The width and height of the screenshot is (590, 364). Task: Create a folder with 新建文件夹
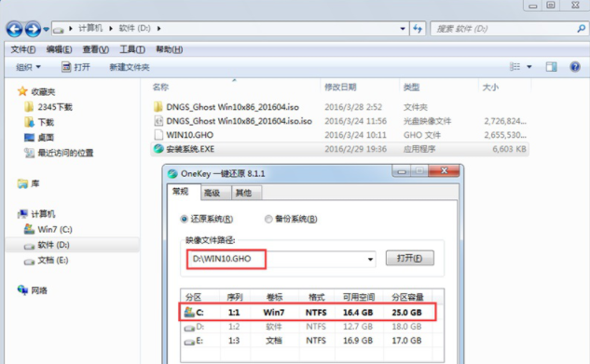[x=129, y=67]
